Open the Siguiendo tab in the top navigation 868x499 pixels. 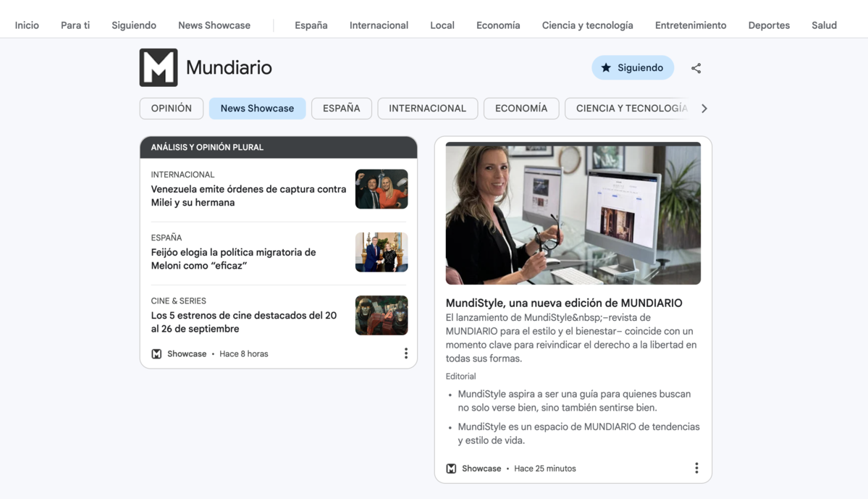(134, 25)
